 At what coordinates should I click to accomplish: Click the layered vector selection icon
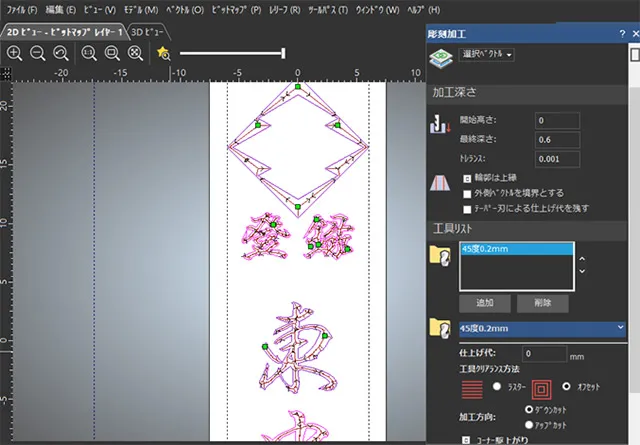tap(440, 61)
